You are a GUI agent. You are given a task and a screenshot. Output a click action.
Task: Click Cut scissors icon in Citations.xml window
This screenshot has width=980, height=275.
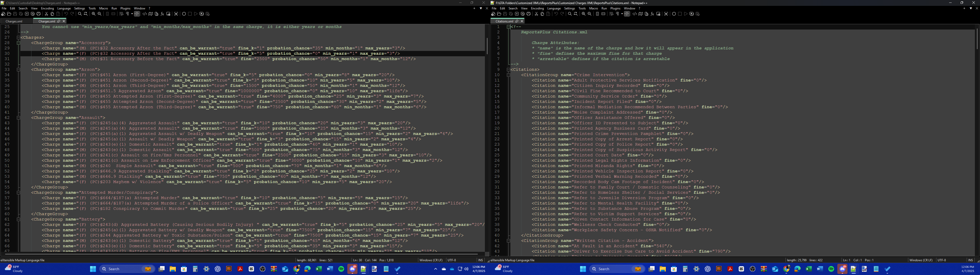[x=536, y=14]
